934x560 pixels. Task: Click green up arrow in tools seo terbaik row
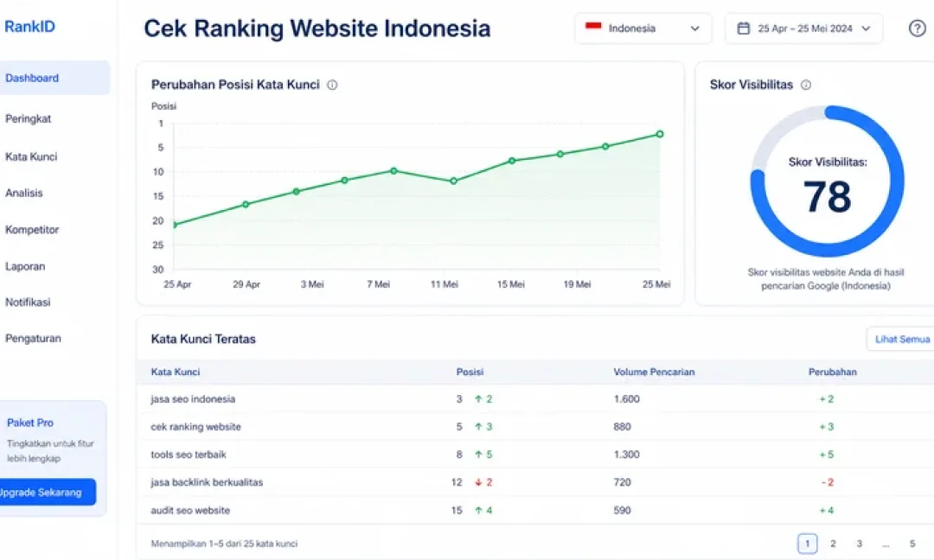[478, 455]
